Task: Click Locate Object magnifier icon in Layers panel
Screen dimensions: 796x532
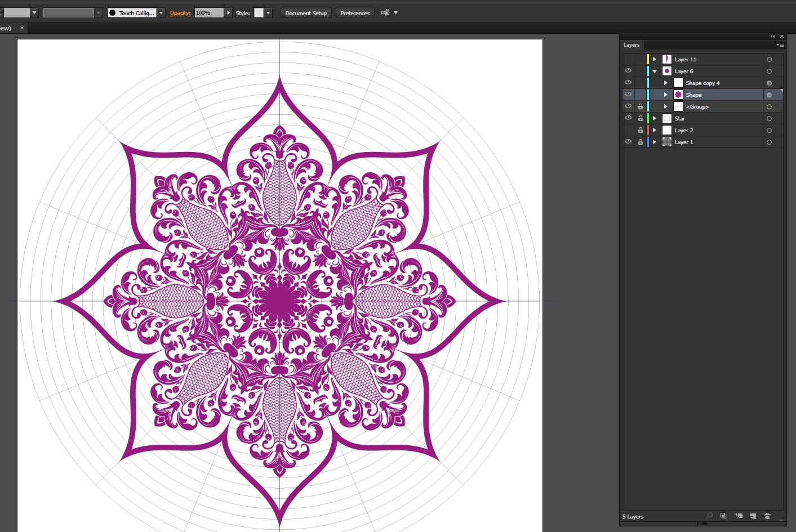Action: [x=709, y=516]
